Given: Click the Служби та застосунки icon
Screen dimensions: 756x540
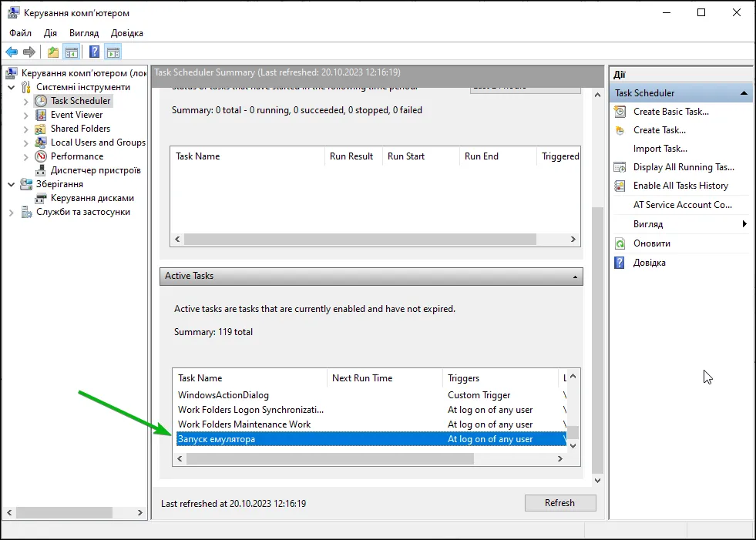Looking at the screenshot, I should point(26,212).
